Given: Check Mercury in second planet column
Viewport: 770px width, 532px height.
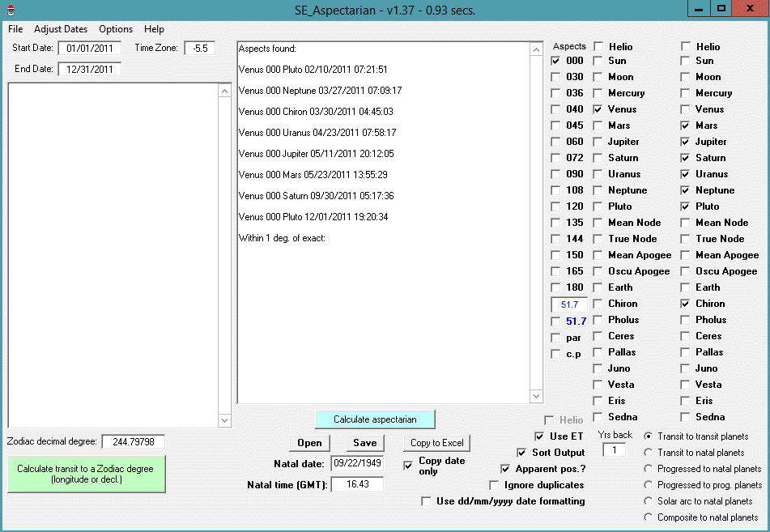Looking at the screenshot, I should coord(685,93).
